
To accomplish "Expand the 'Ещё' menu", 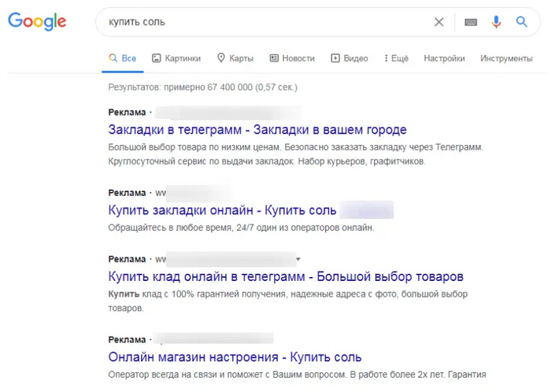I will click(396, 58).
